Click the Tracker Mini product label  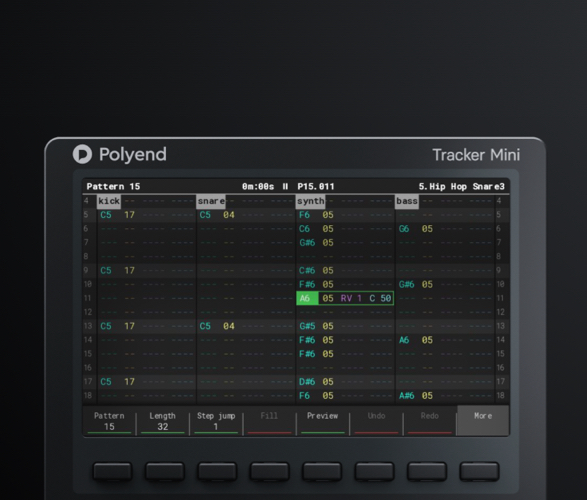(476, 155)
